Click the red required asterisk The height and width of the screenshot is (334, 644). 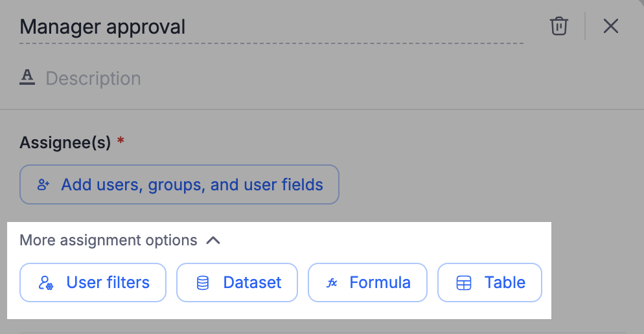(121, 140)
